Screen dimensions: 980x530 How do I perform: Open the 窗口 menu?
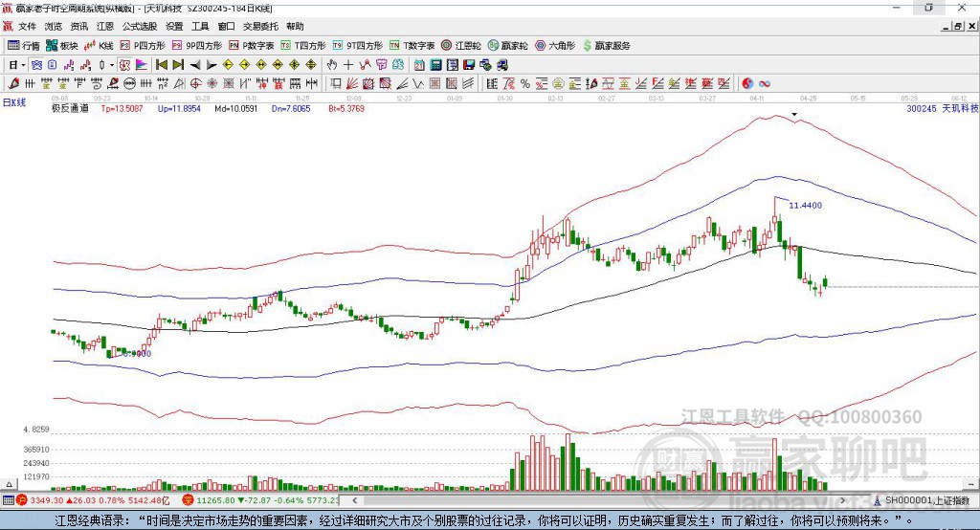point(226,26)
